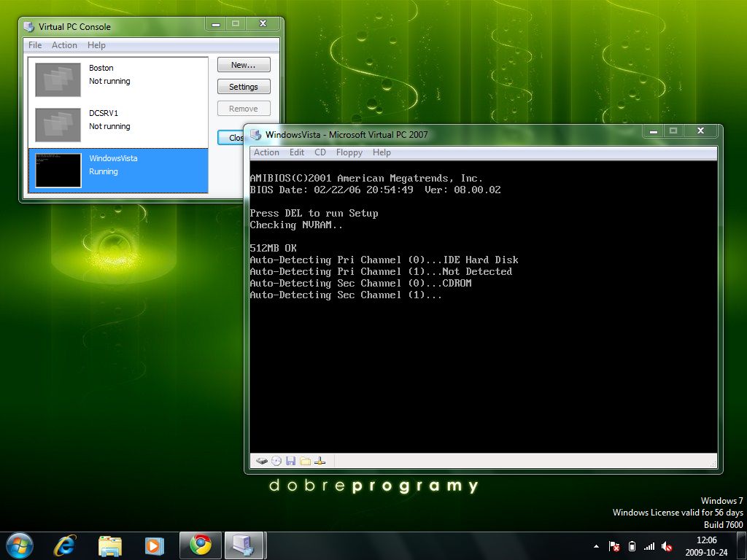Click the hard disk activity icon in VM status bar
This screenshot has height=560, width=747.
click(262, 461)
